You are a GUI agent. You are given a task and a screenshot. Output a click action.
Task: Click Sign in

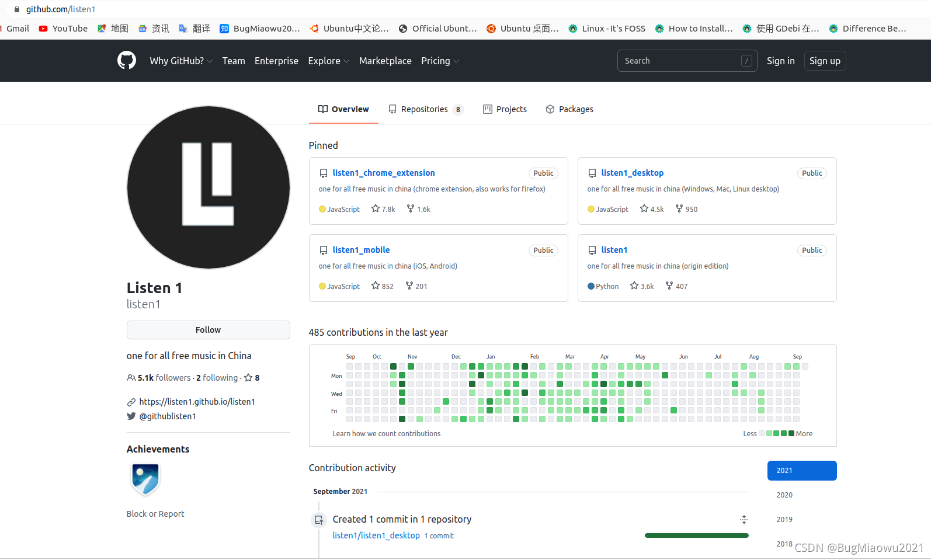click(780, 61)
